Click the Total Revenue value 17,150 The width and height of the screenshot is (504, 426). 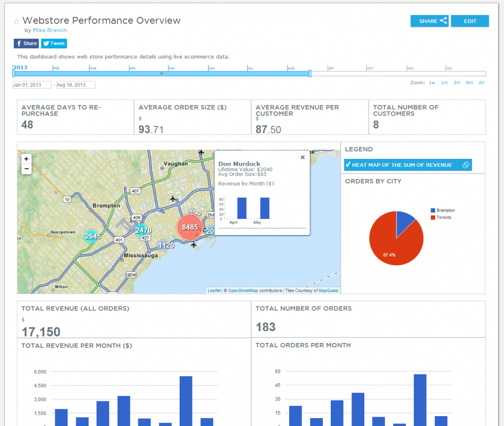pos(41,332)
